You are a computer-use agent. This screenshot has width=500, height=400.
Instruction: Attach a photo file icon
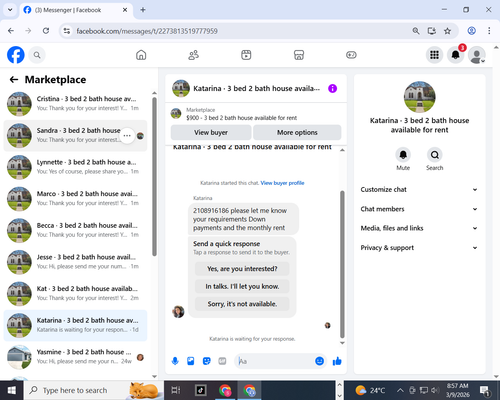pyautogui.click(x=191, y=361)
